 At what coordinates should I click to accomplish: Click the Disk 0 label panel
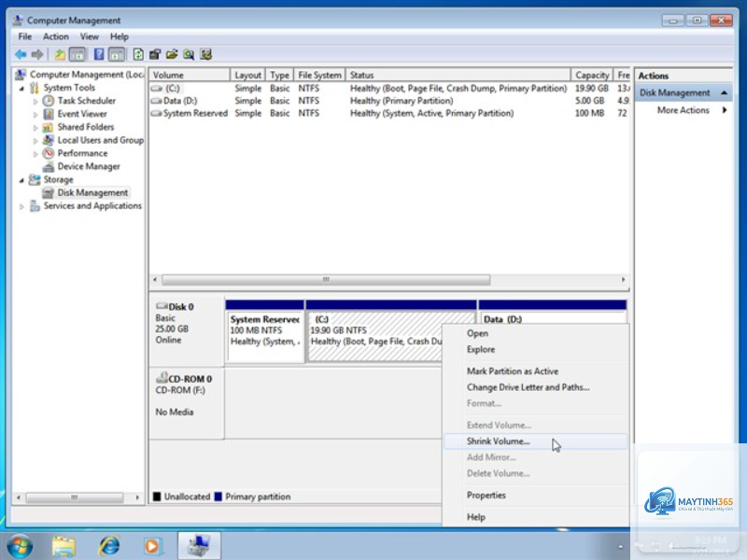186,331
